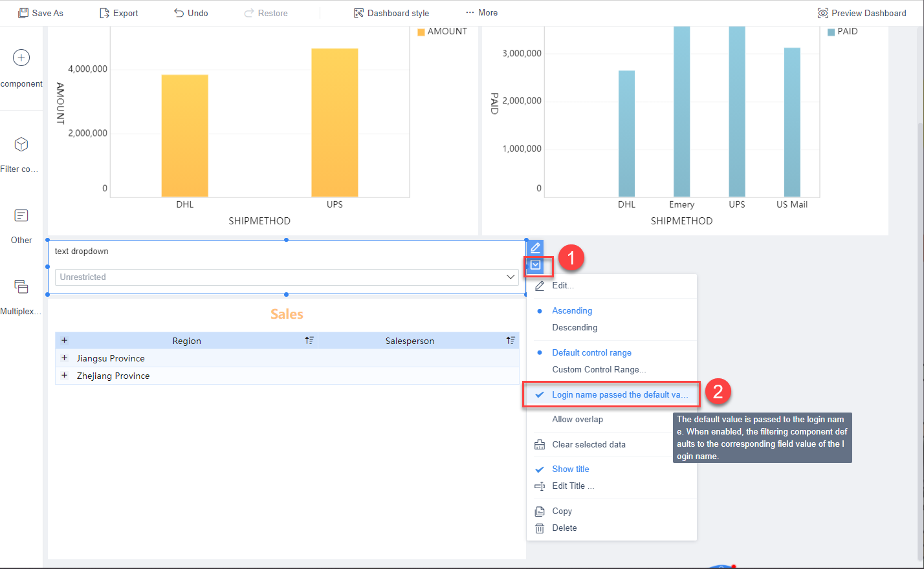The width and height of the screenshot is (924, 569).
Task: Open the Dashboard style settings
Action: click(391, 13)
